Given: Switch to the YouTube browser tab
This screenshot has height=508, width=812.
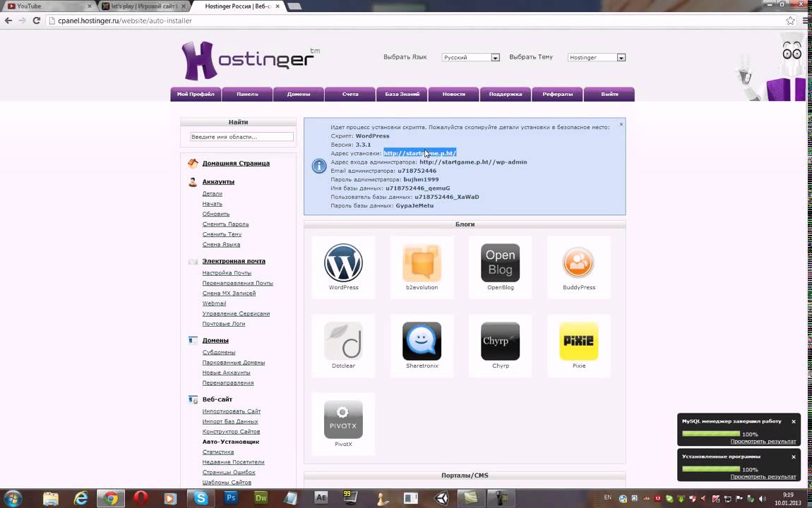Looking at the screenshot, I should (x=47, y=6).
